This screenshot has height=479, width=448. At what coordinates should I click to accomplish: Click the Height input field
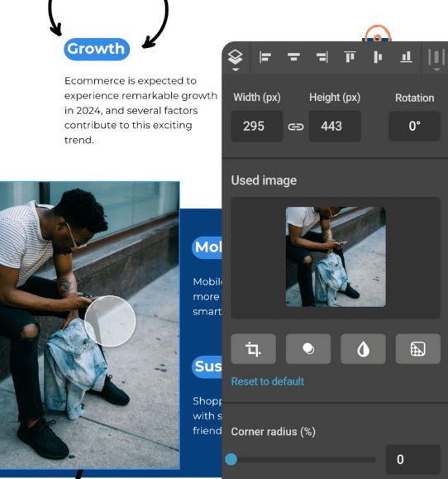(335, 127)
